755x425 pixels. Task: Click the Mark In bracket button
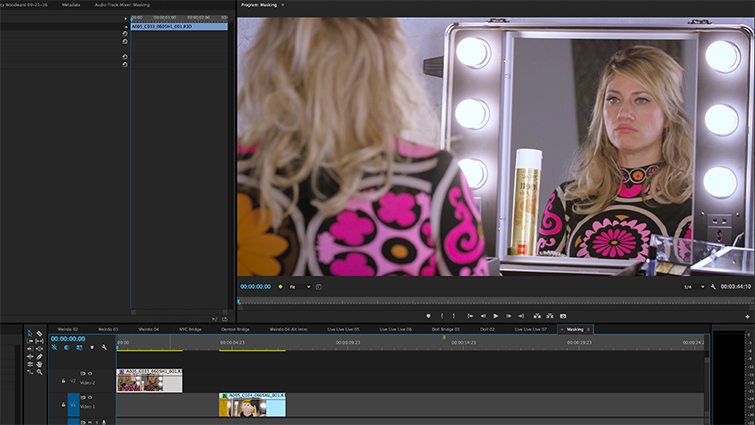(442, 316)
